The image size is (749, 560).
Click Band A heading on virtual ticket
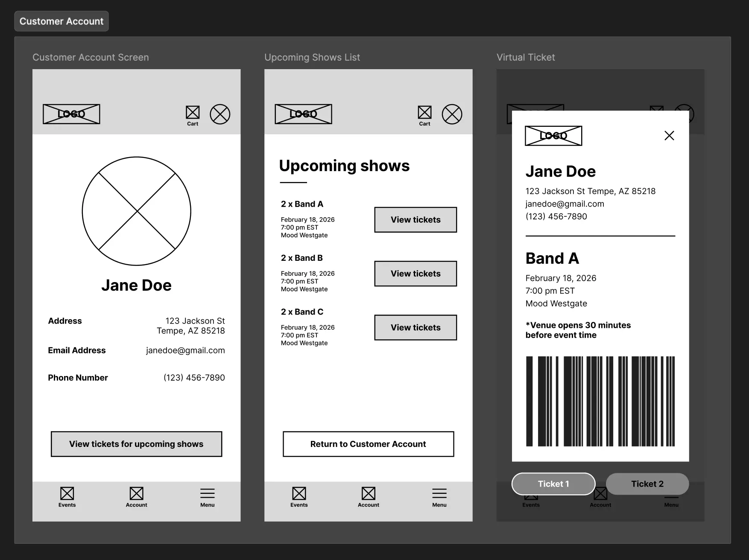[552, 258]
